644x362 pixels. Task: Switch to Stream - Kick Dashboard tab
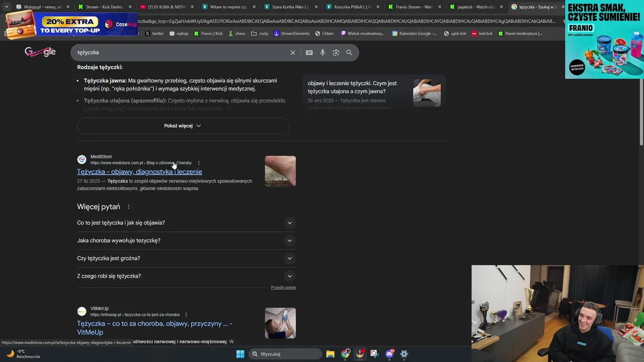point(105,7)
